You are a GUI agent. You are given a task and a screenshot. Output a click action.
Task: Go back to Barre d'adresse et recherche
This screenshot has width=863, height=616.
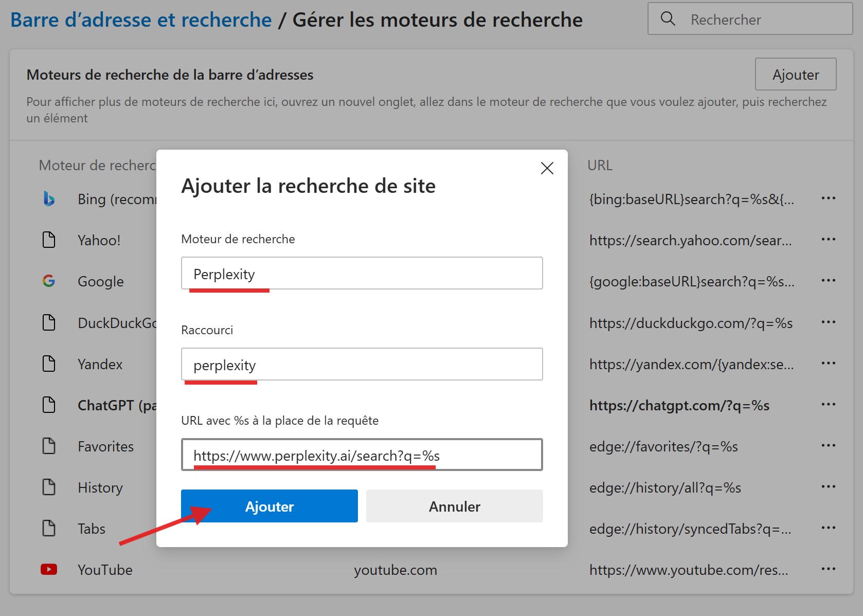[141, 20]
